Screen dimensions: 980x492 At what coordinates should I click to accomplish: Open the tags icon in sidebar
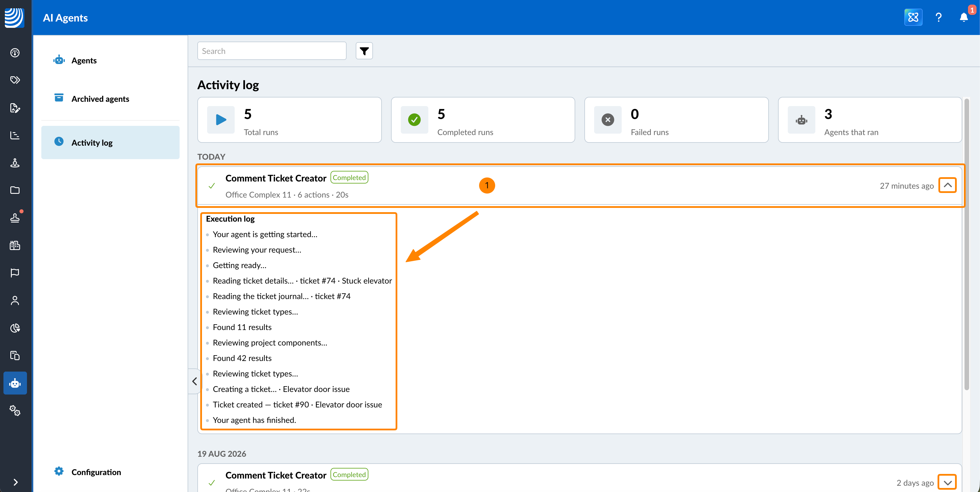click(x=15, y=80)
